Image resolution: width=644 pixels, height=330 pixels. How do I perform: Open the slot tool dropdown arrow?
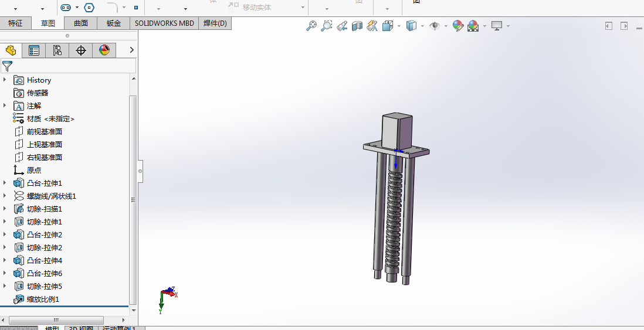[x=77, y=8]
